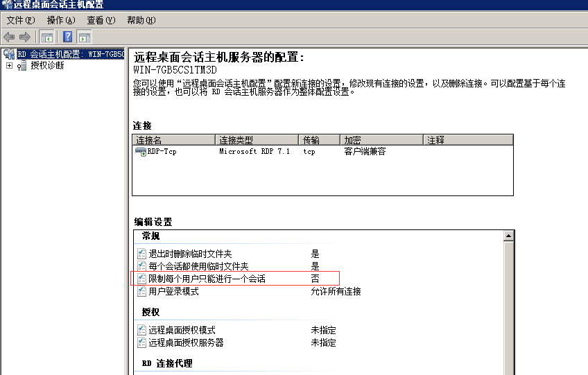Image resolution: width=588 pixels, height=375 pixels.
Task: Toggle the action pane toolbar icon
Action: click(x=85, y=37)
